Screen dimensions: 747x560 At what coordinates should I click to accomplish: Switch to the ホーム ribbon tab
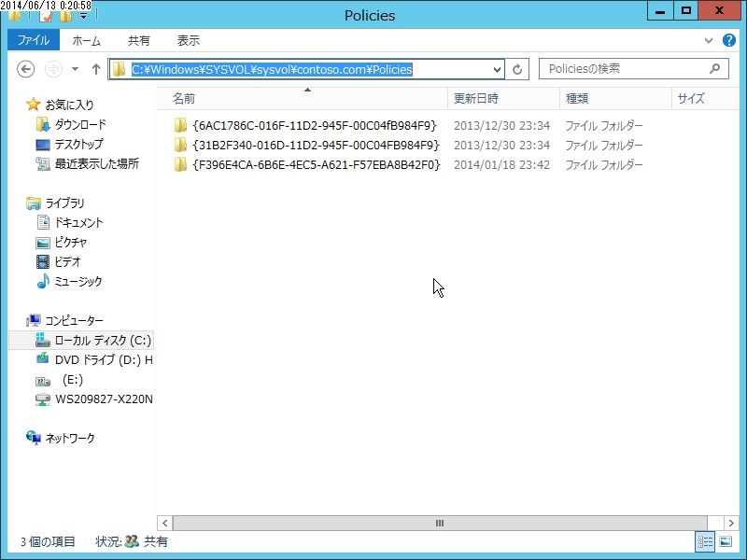pyautogui.click(x=87, y=41)
